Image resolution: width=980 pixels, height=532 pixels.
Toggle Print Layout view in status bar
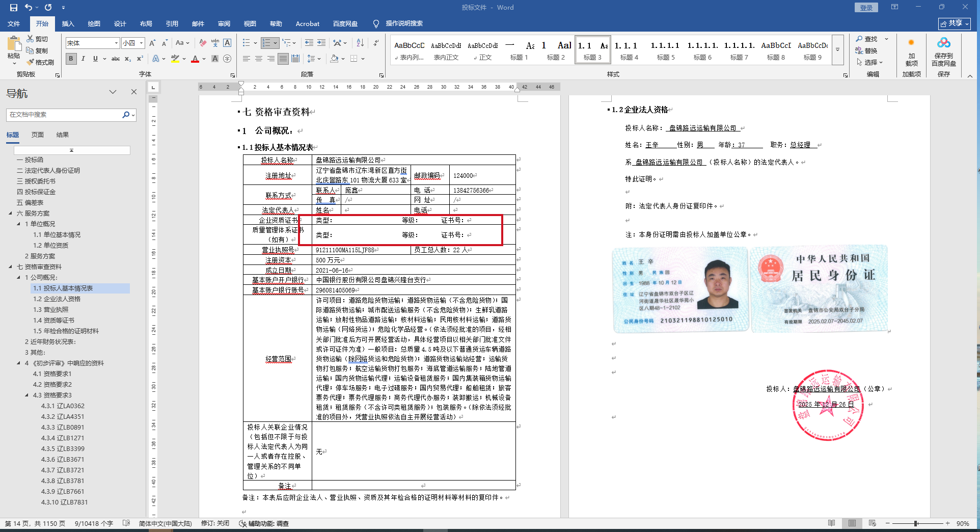tap(852, 523)
